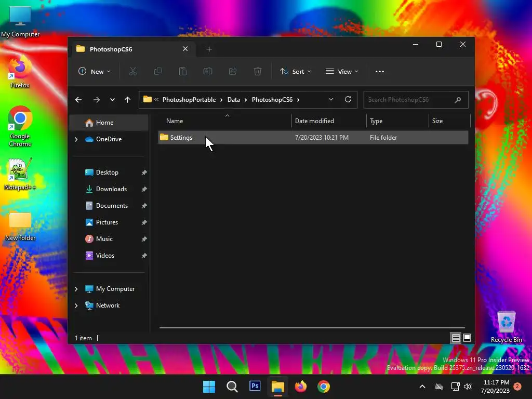The image size is (532, 399).
Task: Expand OneDrive in navigation pane
Action: (x=76, y=139)
